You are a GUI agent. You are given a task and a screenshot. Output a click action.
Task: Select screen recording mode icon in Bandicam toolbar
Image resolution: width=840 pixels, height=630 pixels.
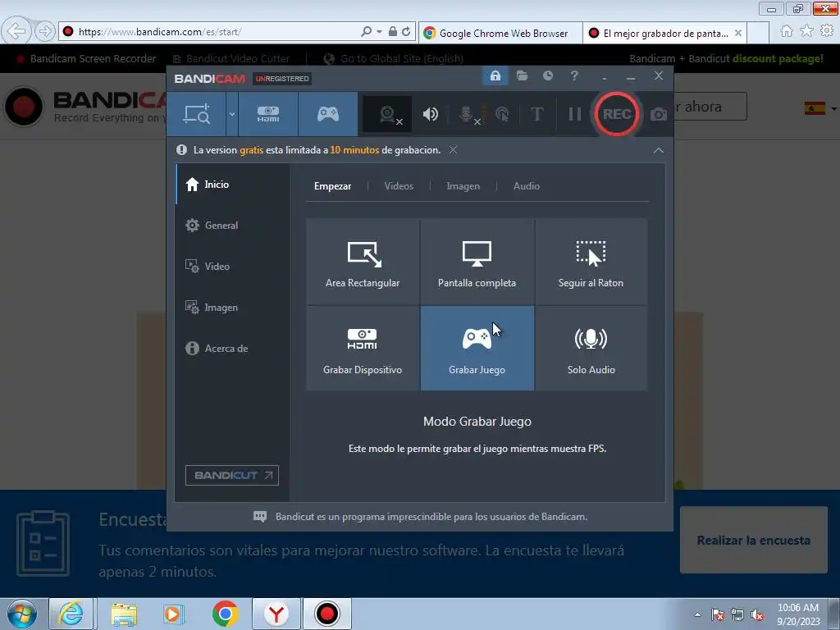pos(197,114)
